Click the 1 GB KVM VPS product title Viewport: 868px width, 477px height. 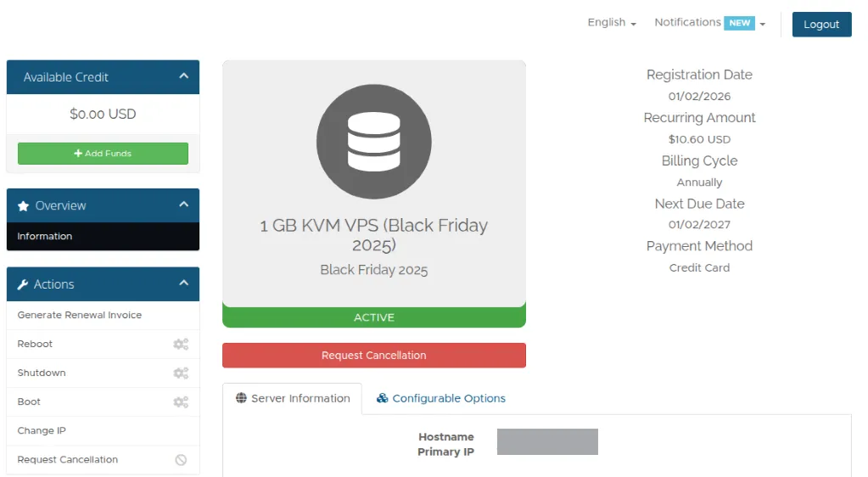coord(373,235)
